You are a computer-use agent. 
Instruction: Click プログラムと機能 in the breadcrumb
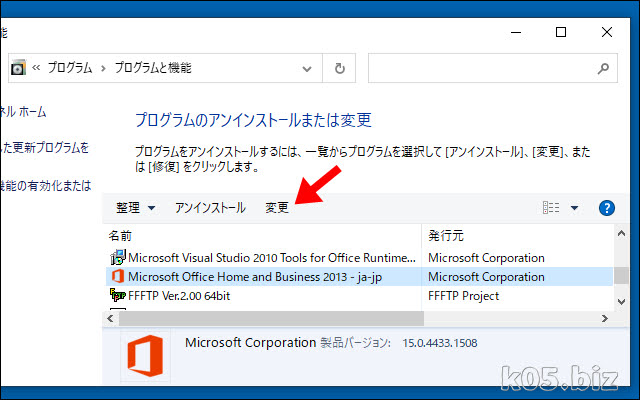tap(153, 68)
